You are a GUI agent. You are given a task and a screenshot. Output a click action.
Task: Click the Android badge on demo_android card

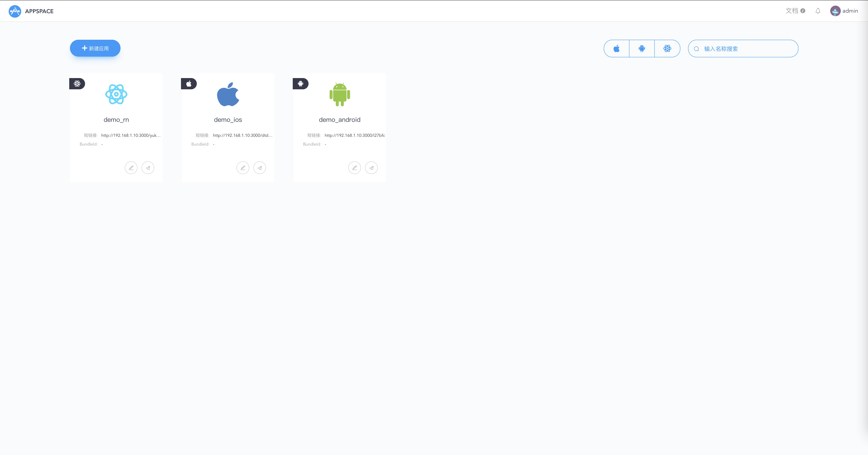pos(301,84)
